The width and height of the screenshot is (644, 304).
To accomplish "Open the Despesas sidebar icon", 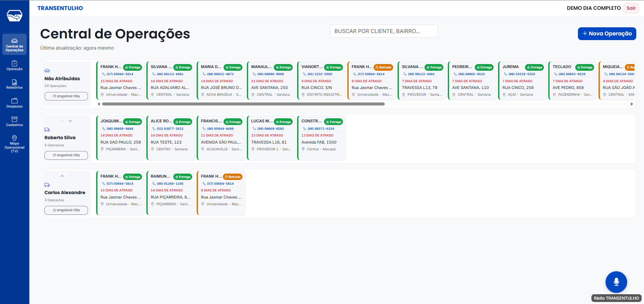I will point(14,103).
